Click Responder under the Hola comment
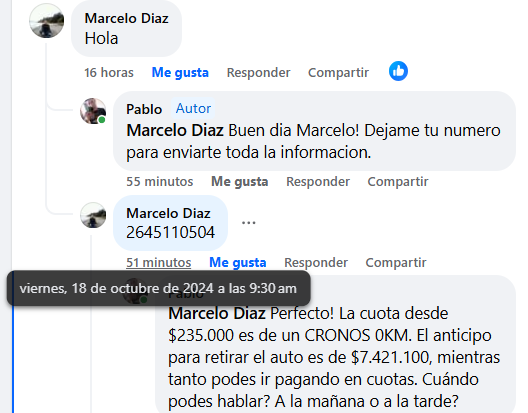 tap(259, 72)
